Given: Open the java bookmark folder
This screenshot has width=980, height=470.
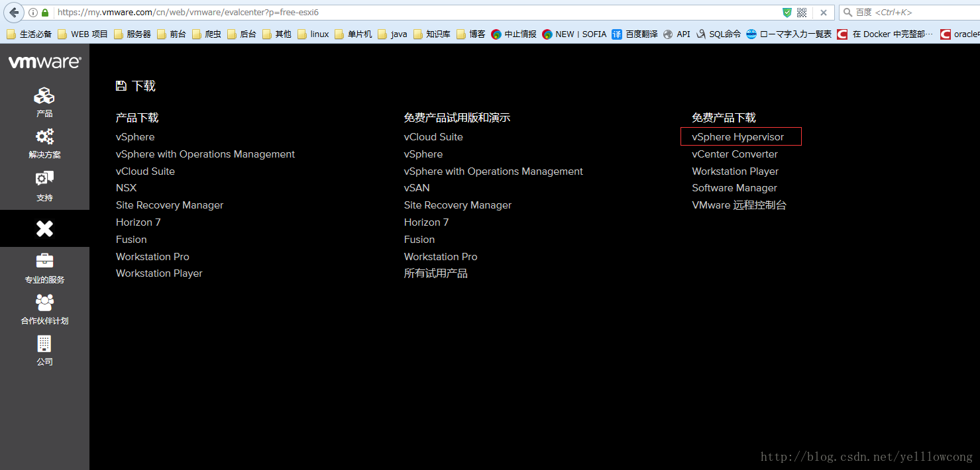Looking at the screenshot, I should point(393,34).
